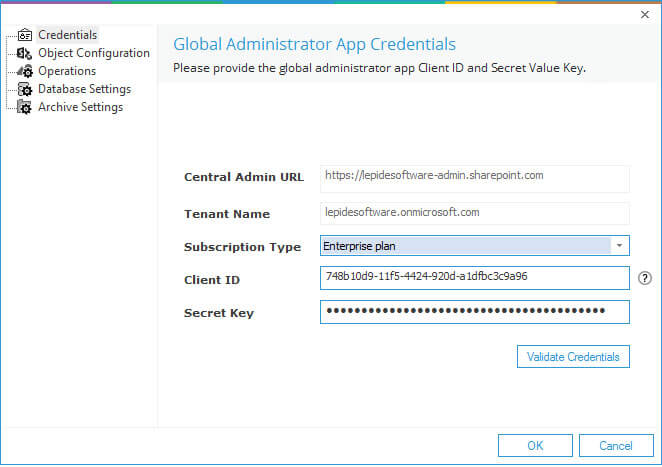Expand the Subscription Type dropdown arrow
This screenshot has width=662, height=467.
pos(620,246)
